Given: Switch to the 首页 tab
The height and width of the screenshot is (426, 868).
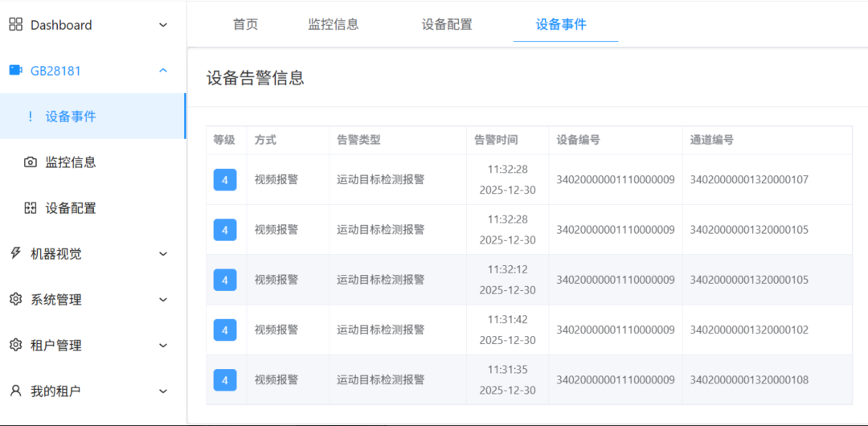Looking at the screenshot, I should click(x=245, y=24).
